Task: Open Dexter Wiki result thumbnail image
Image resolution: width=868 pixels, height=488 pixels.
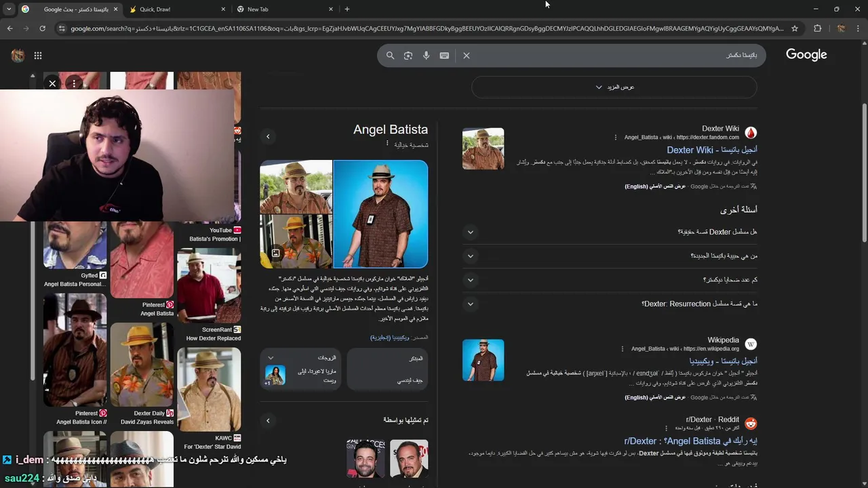Action: 483,148
